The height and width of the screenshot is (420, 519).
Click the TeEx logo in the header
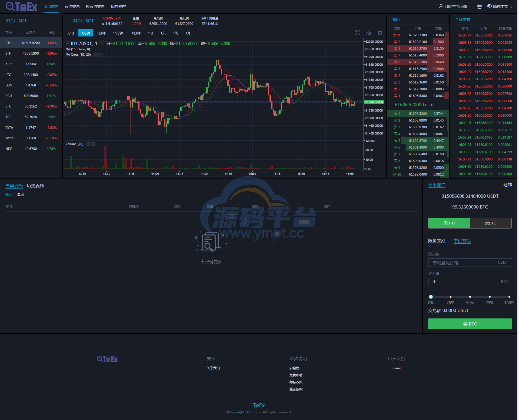tap(21, 6)
